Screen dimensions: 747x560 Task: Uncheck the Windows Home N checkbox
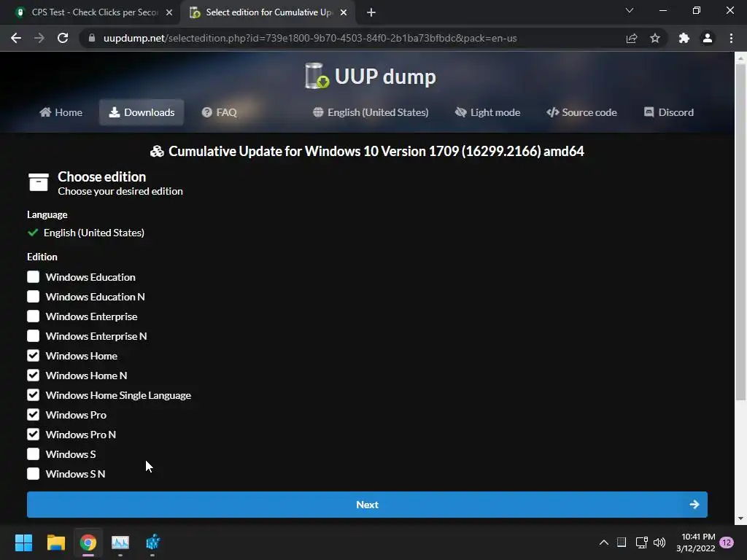tap(33, 376)
